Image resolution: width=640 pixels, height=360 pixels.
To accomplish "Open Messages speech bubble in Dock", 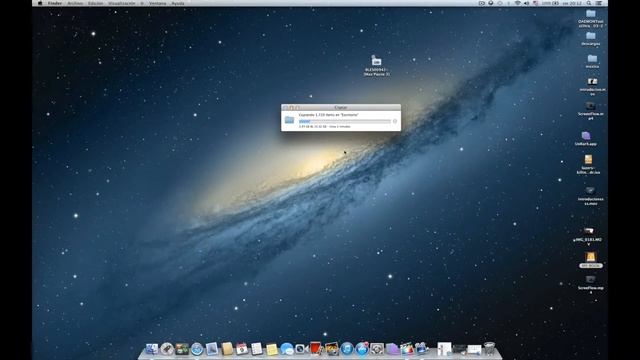I will pyautogui.click(x=287, y=349).
